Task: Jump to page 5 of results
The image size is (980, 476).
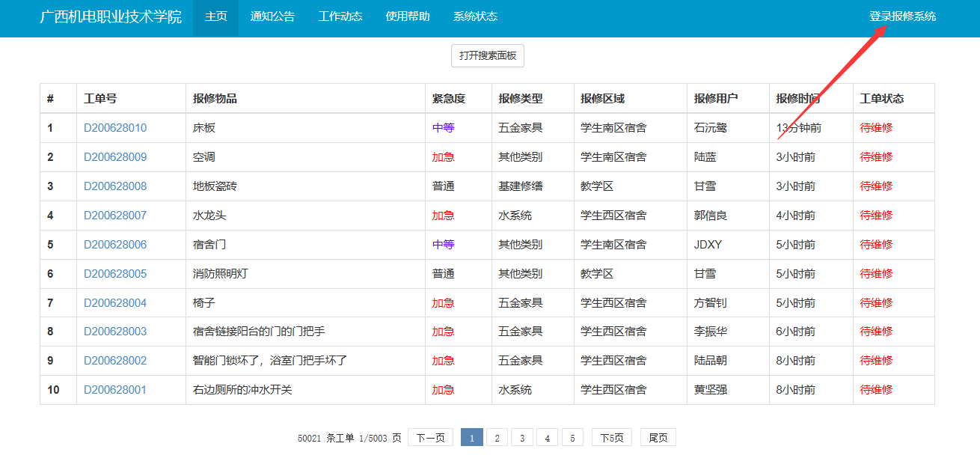Action: point(572,438)
